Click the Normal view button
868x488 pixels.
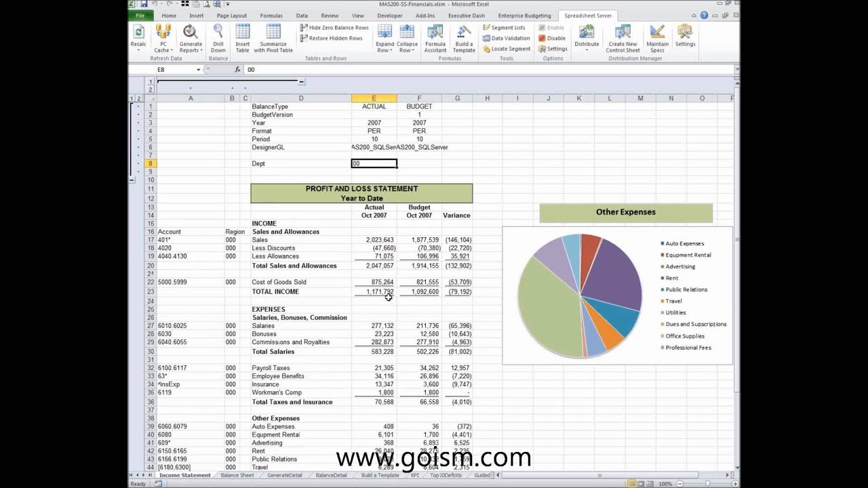(x=631, y=483)
